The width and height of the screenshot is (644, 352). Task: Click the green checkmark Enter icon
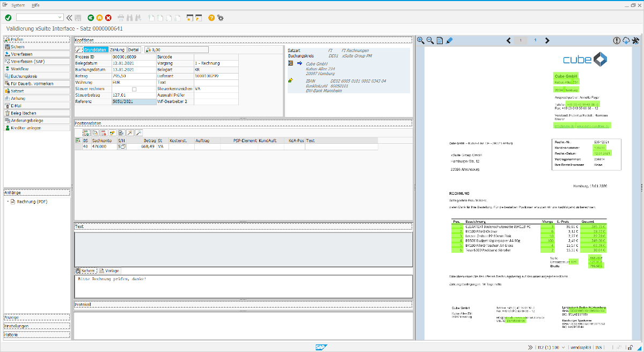coord(8,18)
